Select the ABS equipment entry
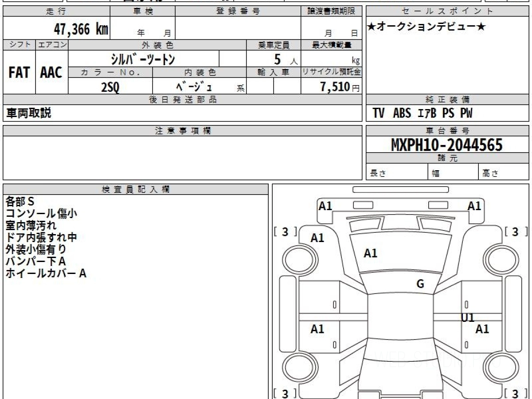This screenshot has height=399, width=532. pyautogui.click(x=402, y=113)
